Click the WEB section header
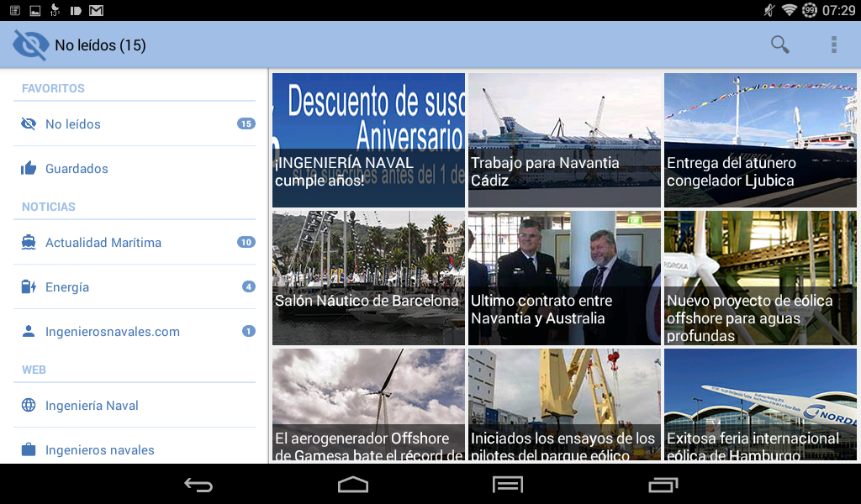 coord(34,370)
